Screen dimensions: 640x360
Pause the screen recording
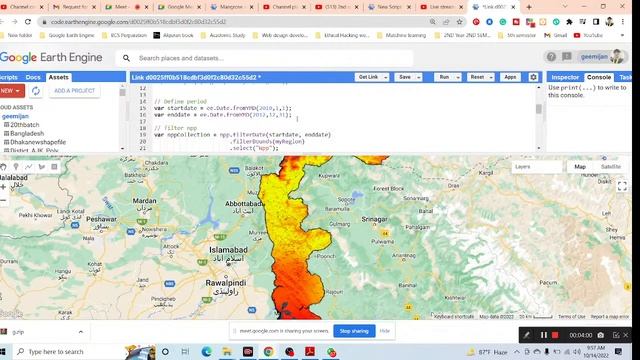pos(544,335)
